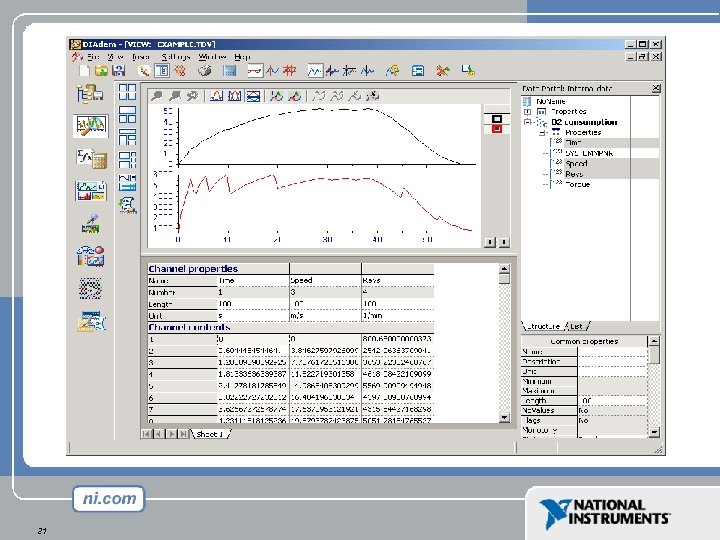Click the tools icon in the main toolbar
This screenshot has height=540, width=720.
[443, 71]
